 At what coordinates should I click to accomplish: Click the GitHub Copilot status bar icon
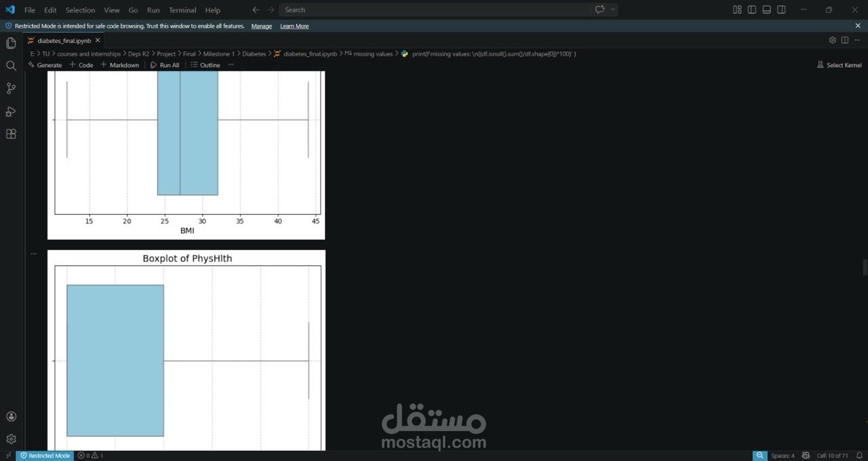coord(806,456)
